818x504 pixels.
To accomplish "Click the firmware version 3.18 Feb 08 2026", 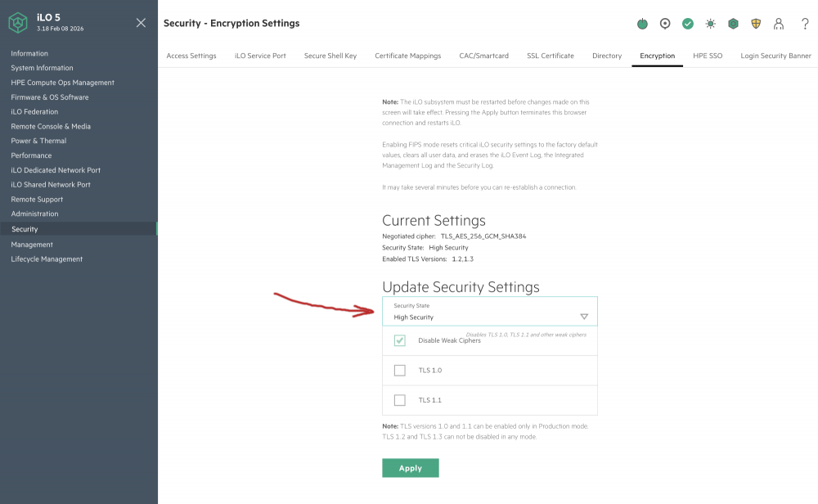I will coord(60,29).
